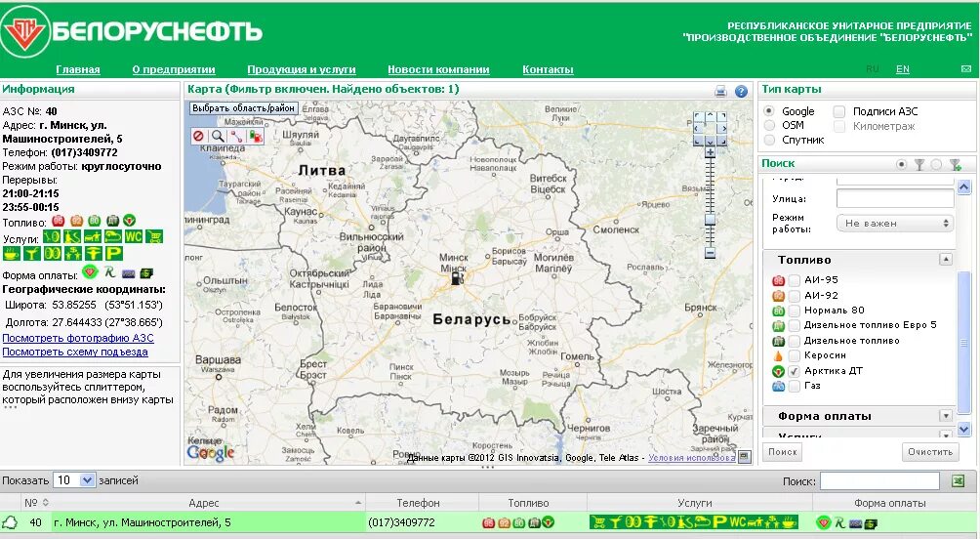Image resolution: width=980 pixels, height=539 pixels.
Task: Collapse the Топливо section
Action: coord(946,260)
